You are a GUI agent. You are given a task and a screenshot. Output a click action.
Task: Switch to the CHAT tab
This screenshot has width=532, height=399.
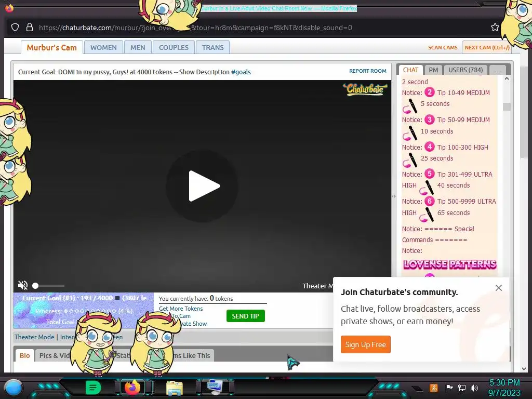coord(410,70)
